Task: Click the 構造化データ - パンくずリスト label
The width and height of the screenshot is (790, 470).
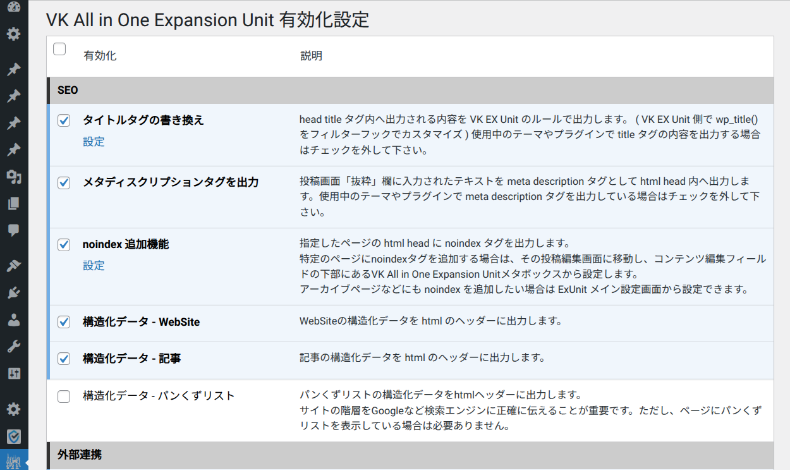Action: 159,396
